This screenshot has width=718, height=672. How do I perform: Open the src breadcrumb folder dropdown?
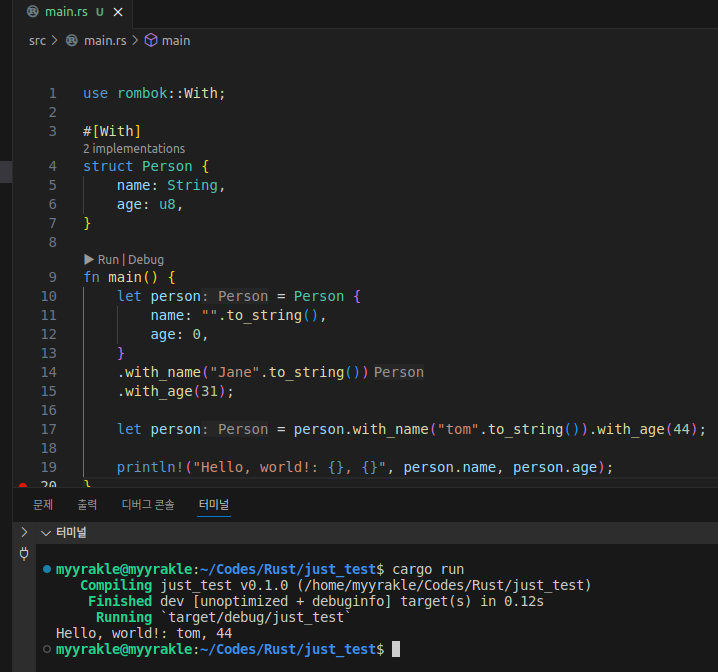37,40
